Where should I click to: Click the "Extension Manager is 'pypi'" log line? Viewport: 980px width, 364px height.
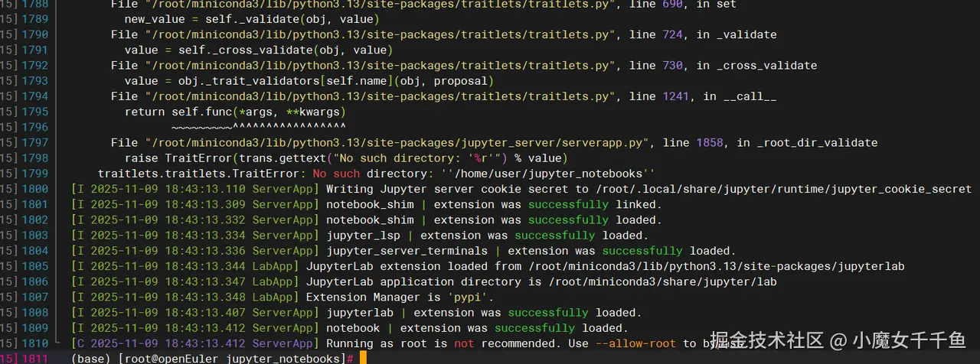tap(400, 297)
